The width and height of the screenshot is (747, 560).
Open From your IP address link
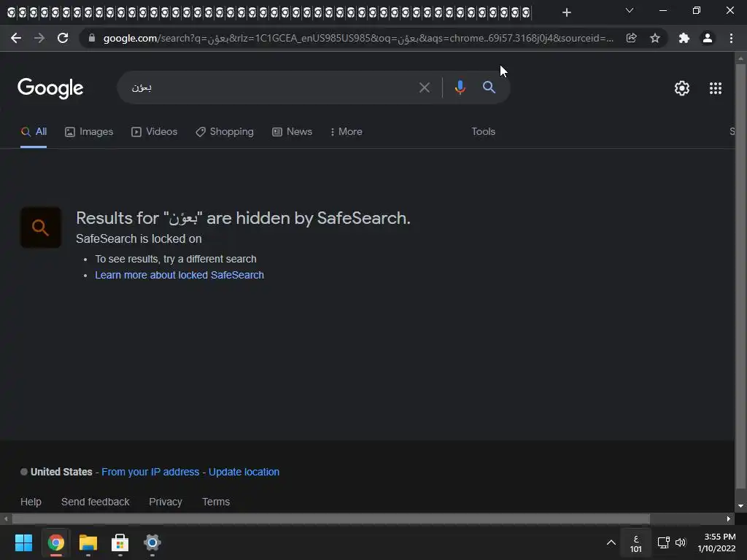pos(150,472)
